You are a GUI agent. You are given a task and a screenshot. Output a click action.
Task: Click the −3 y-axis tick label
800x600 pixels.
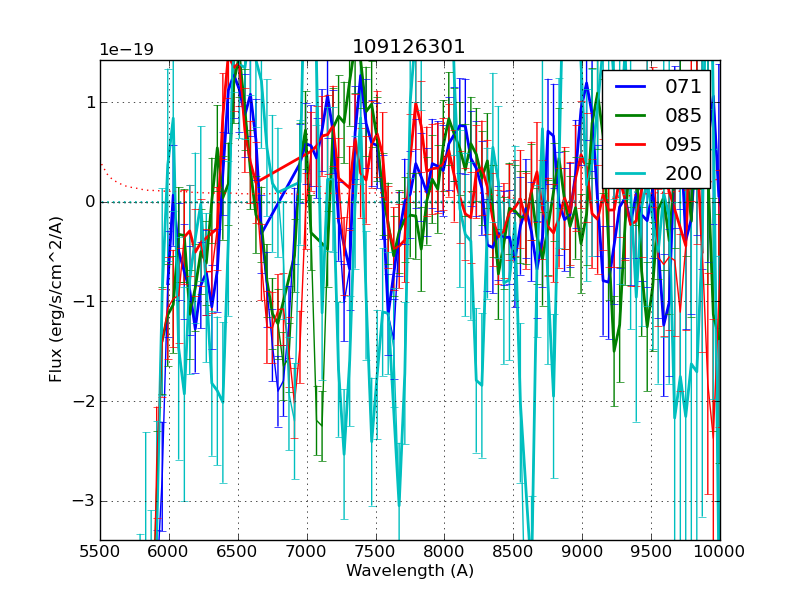pos(82,501)
